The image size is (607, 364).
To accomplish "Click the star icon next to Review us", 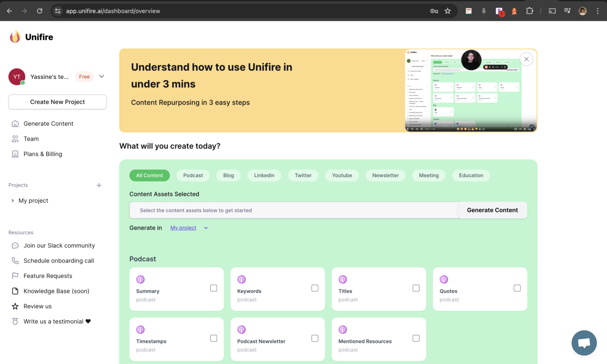I will click(15, 306).
